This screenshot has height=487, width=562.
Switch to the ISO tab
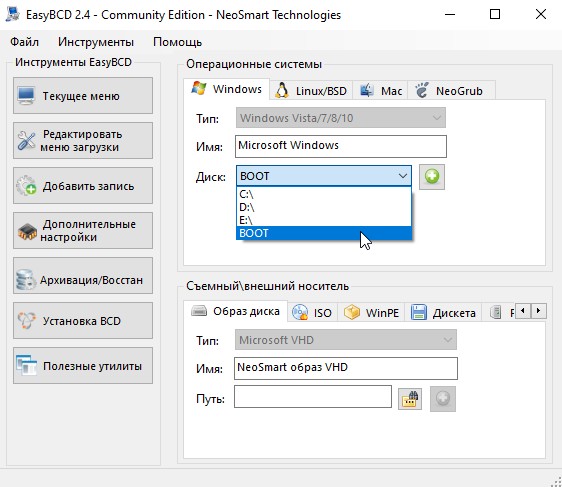point(312,313)
